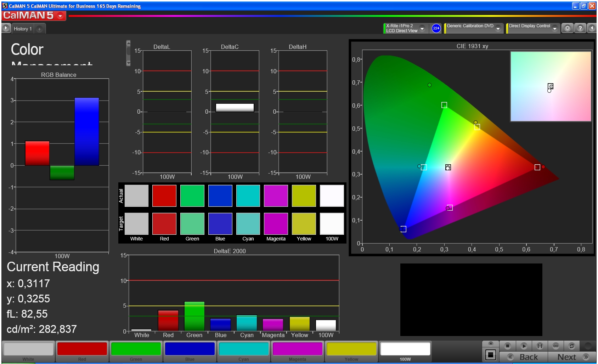Click the Back button
Viewport: 598px width, 364px height.
[524, 357]
